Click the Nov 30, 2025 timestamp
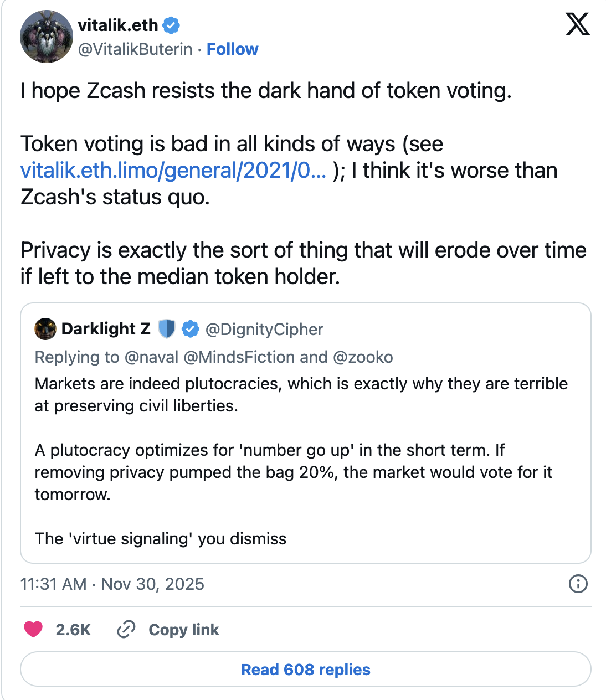 pos(152,584)
